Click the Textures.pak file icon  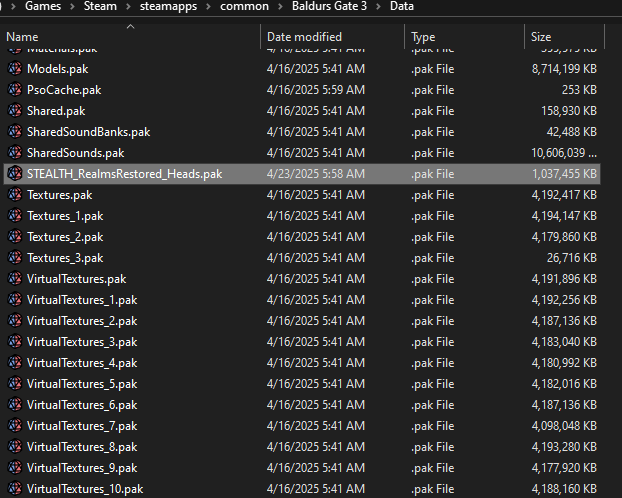pyautogui.click(x=15, y=195)
